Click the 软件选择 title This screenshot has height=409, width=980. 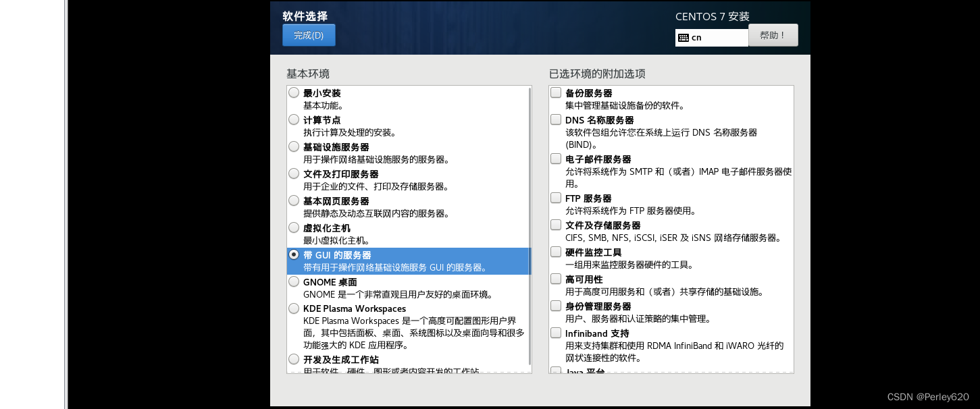(305, 16)
